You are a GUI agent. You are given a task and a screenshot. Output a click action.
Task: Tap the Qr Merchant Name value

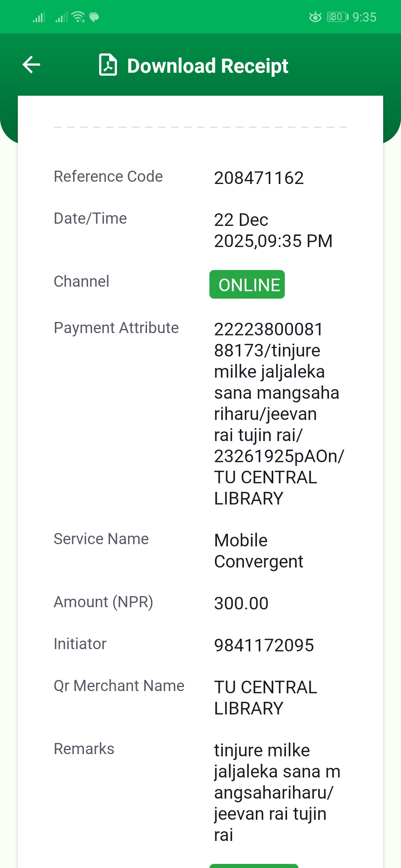pyautogui.click(x=265, y=698)
